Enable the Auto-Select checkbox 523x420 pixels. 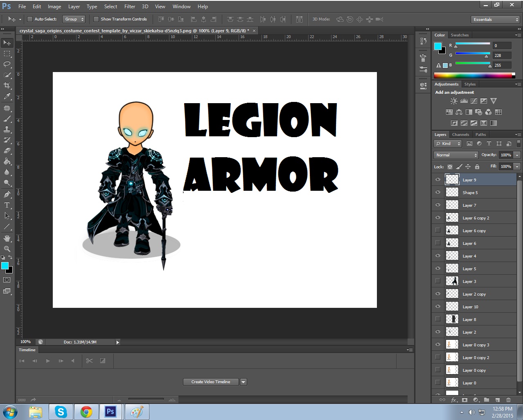click(x=30, y=19)
